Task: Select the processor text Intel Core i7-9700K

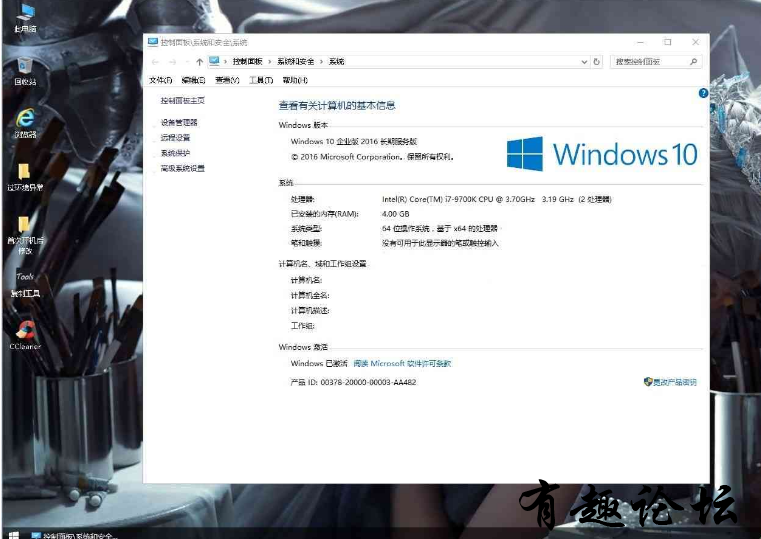Action: coord(496,199)
